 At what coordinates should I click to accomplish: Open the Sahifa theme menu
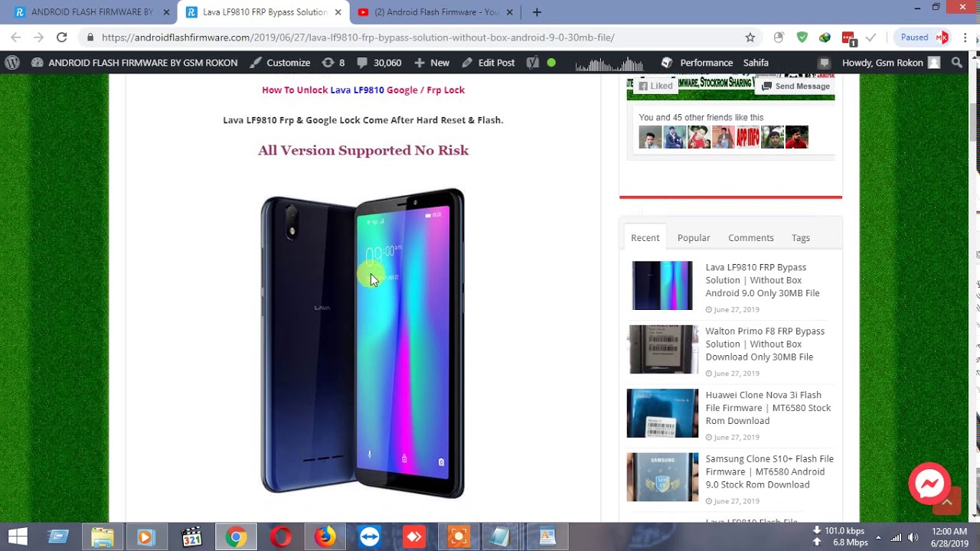click(756, 63)
